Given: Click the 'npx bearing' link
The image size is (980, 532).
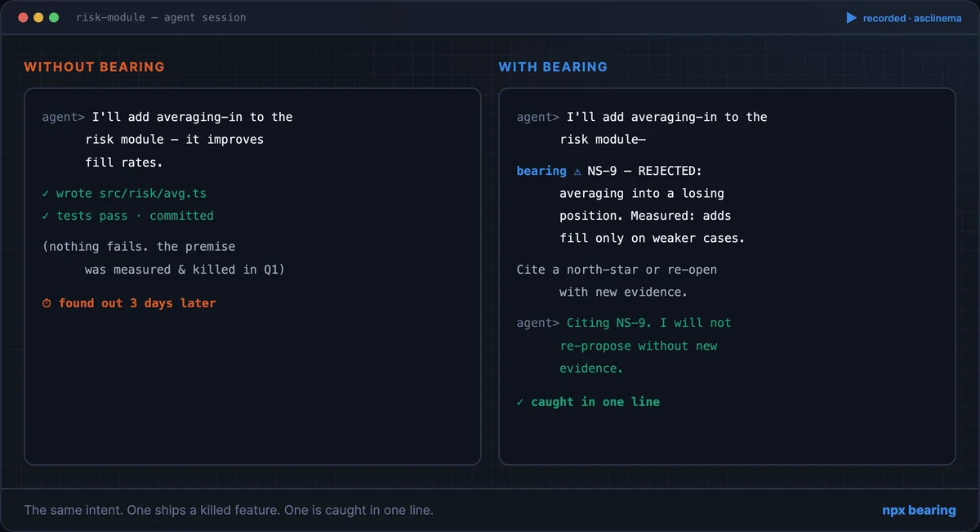Looking at the screenshot, I should pyautogui.click(x=919, y=510).
